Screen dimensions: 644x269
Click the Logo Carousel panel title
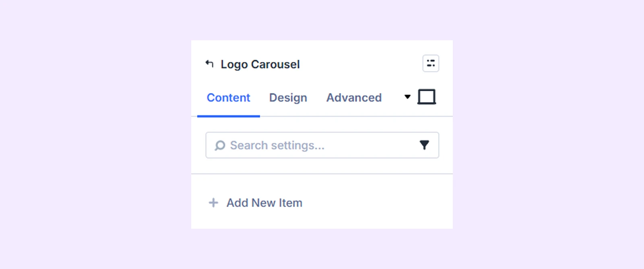(x=260, y=64)
